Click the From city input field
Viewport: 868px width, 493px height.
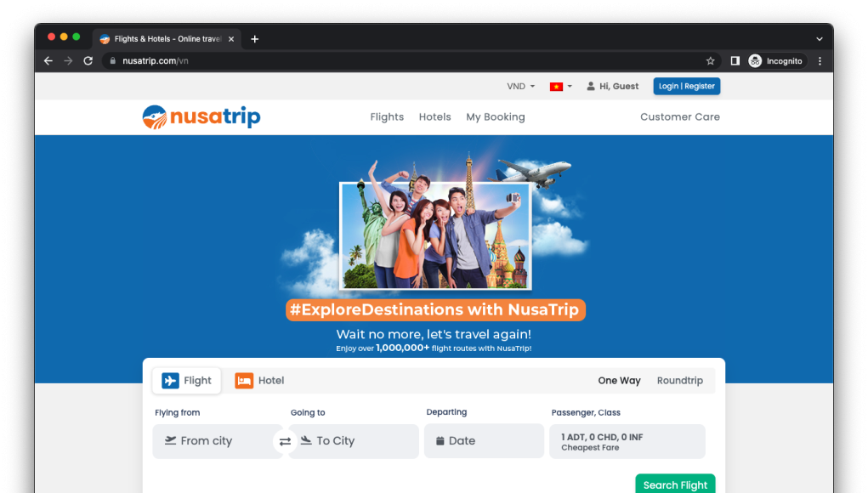pyautogui.click(x=217, y=441)
